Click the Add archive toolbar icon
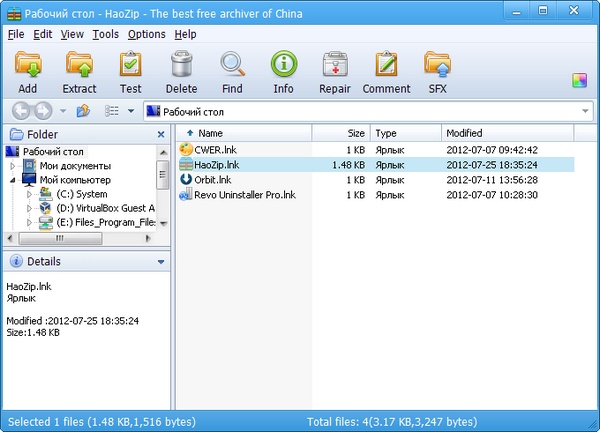 coord(27,66)
